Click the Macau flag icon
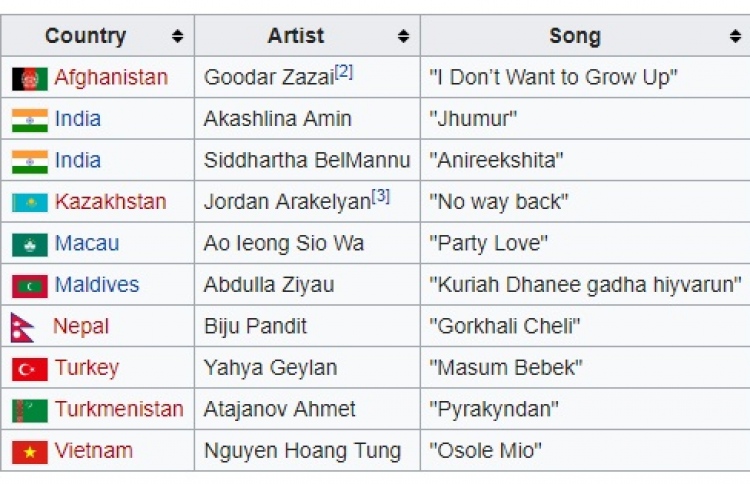This screenshot has width=750, height=484. (30, 245)
